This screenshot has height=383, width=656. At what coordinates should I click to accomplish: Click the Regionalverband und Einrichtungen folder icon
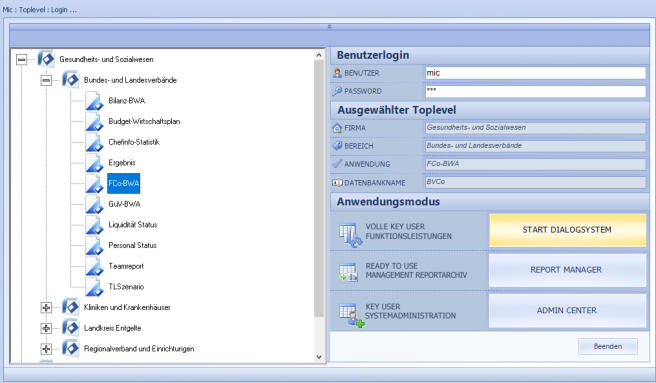(x=70, y=348)
